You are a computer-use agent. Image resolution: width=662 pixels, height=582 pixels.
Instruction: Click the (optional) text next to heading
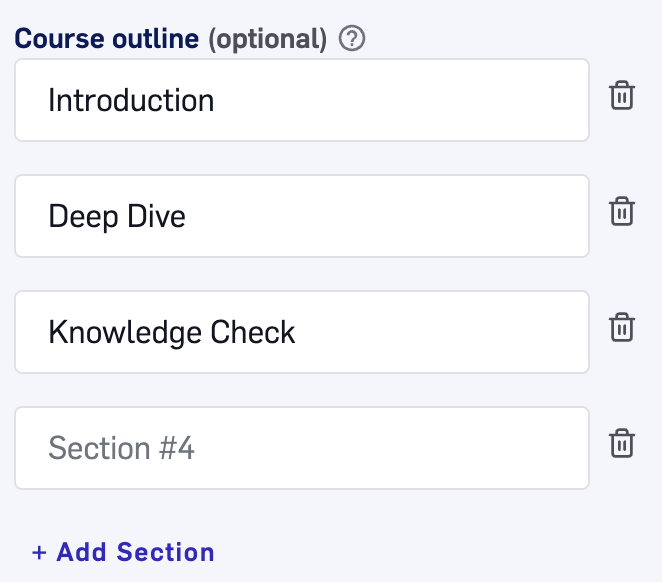[268, 40]
